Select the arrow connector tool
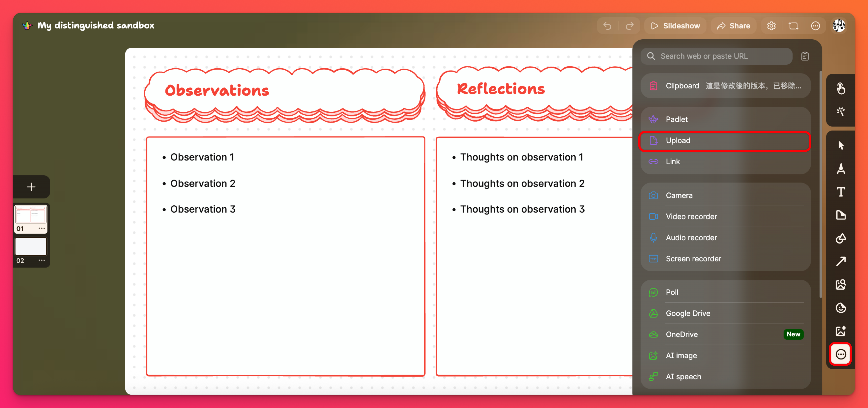The height and width of the screenshot is (408, 868). click(841, 261)
